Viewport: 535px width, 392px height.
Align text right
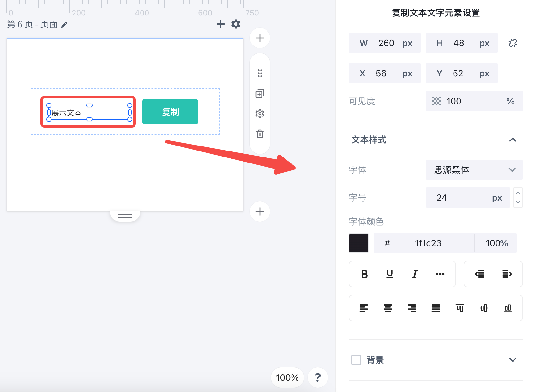pyautogui.click(x=412, y=308)
